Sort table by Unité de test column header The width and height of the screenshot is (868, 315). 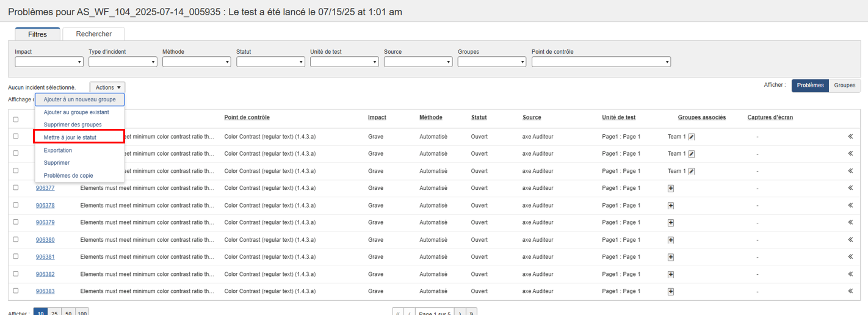618,117
